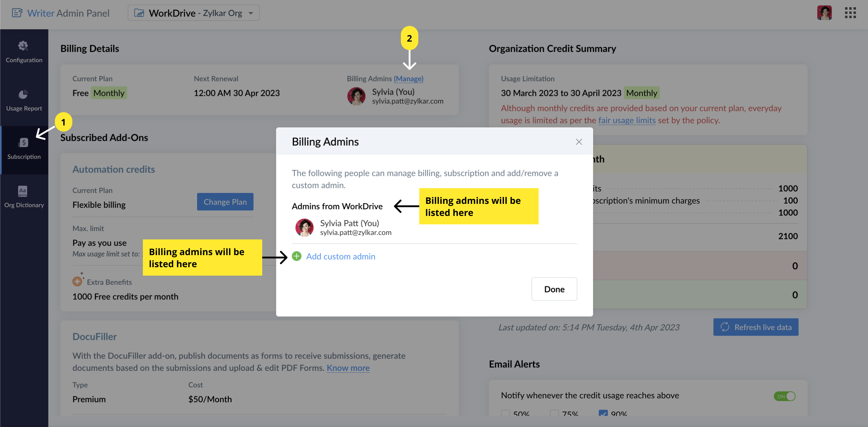Viewport: 868px width, 427px height.
Task: Open the Configuration sidebar section
Action: [24, 52]
